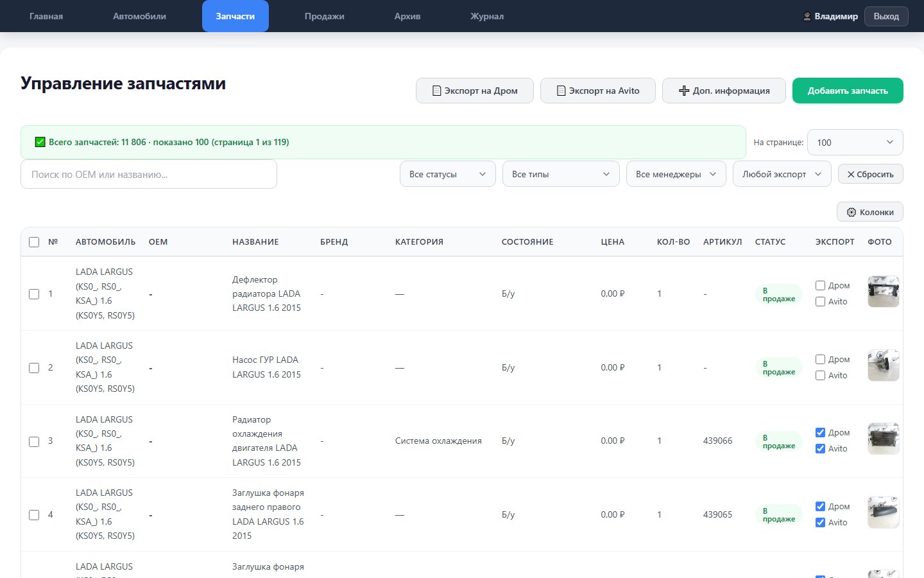Image resolution: width=924 pixels, height=578 pixels.
Task: Select the row 2 checkbox for Насос ГУР
Action: click(34, 368)
